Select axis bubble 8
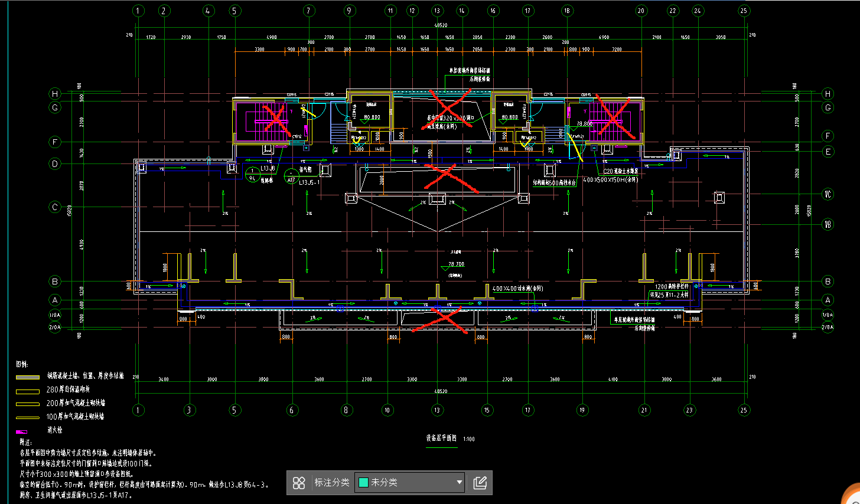Image resolution: width=860 pixels, height=504 pixels. [x=347, y=410]
